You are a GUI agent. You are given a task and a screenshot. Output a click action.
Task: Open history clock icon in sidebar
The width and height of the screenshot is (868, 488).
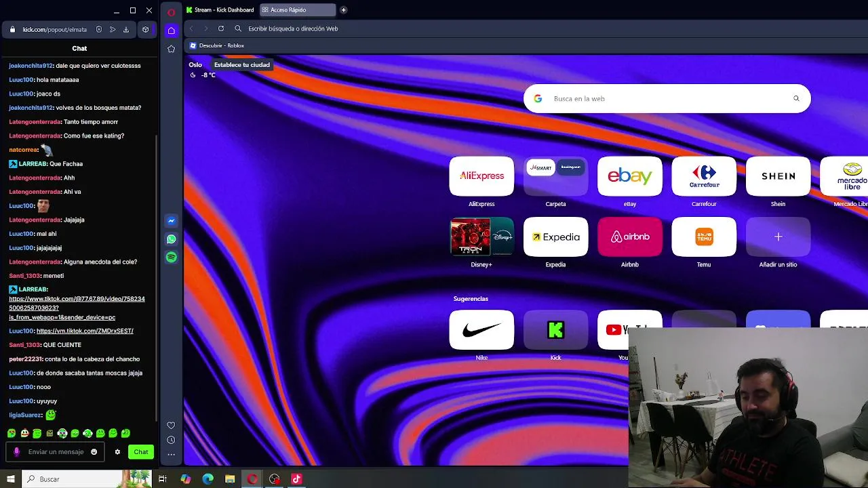(171, 440)
